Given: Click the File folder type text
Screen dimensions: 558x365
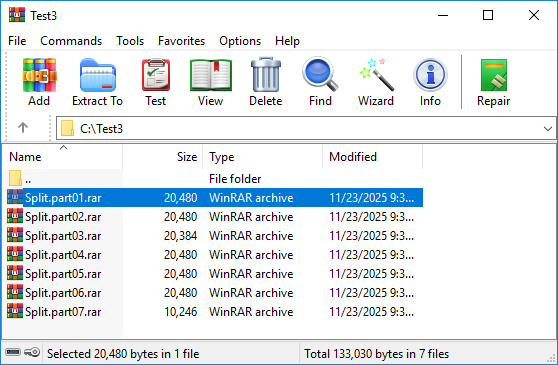Looking at the screenshot, I should click(235, 179).
